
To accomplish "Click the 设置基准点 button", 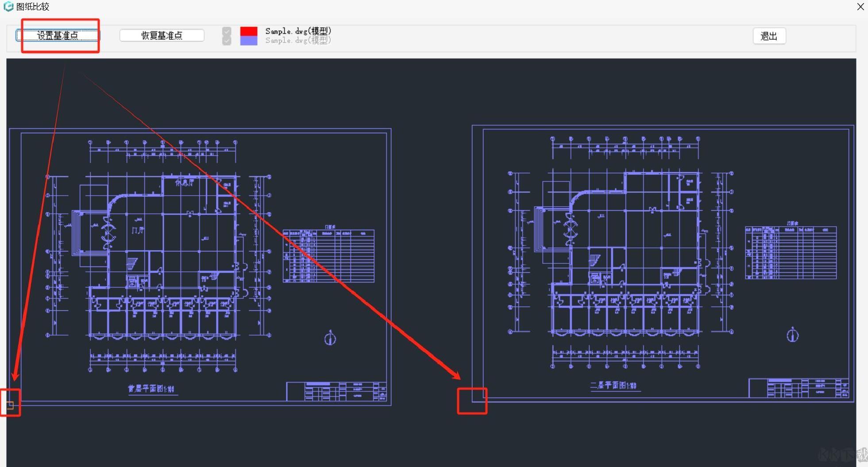I will click(58, 35).
